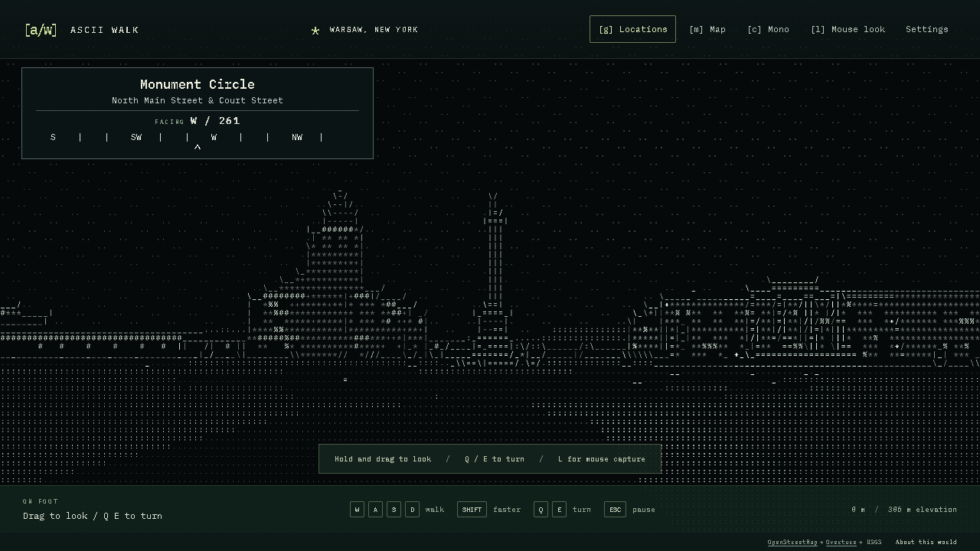Screen dimensions: 980x551
Task: Click the W / 261 facing readout
Action: tap(215, 121)
